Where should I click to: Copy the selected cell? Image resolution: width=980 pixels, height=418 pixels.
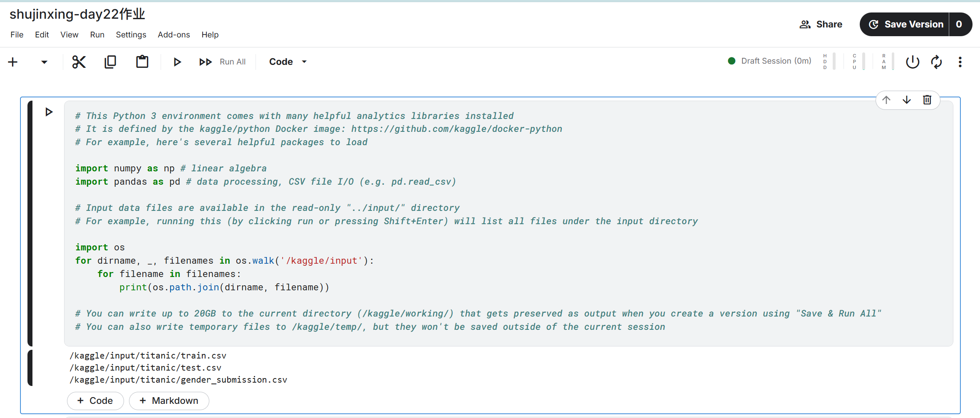[110, 62]
